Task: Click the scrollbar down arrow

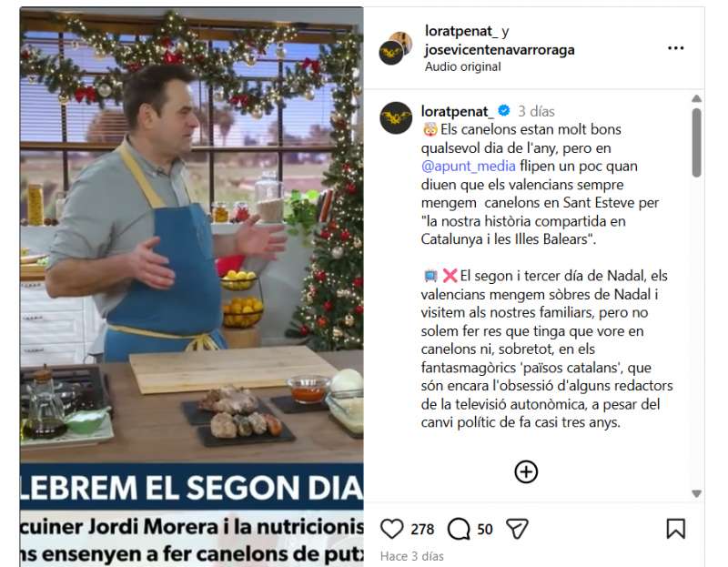Action: 696,493
